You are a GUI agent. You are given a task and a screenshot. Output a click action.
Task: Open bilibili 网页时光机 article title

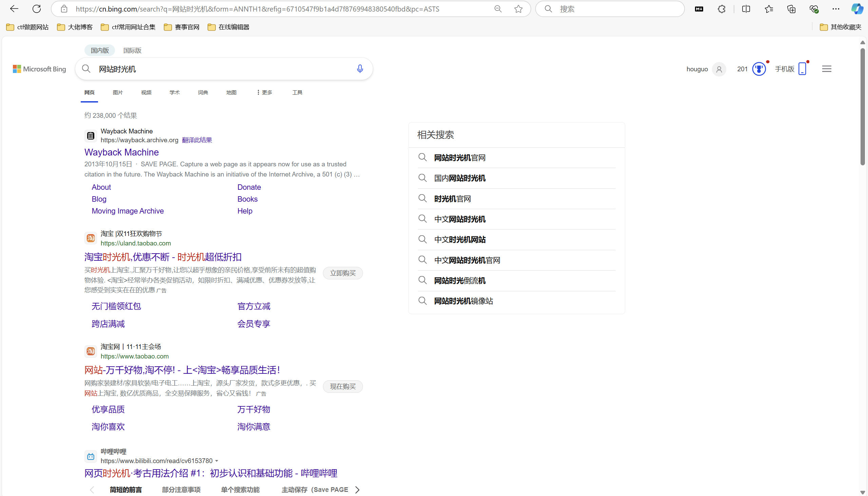211,473
